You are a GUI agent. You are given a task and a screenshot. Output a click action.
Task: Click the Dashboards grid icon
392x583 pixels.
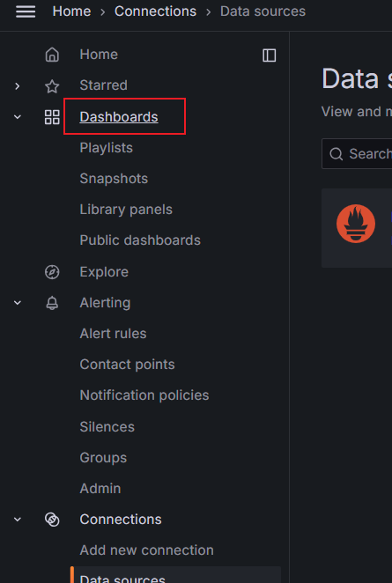pos(52,117)
